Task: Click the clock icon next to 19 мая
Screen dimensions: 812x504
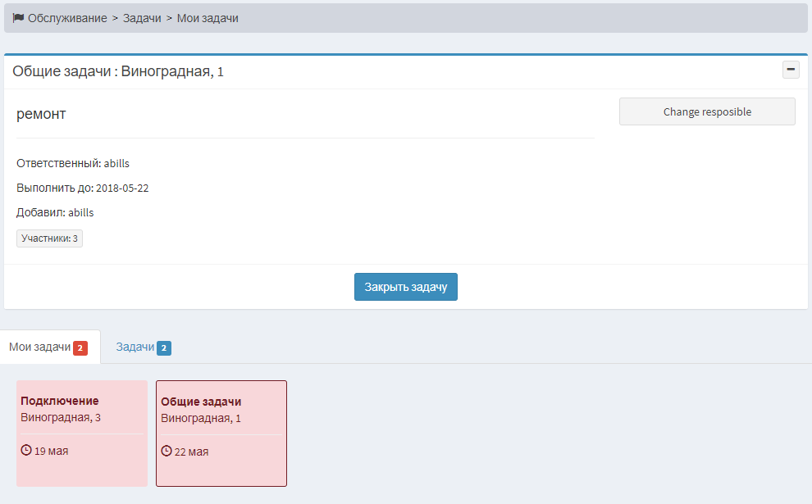Action: (26, 450)
